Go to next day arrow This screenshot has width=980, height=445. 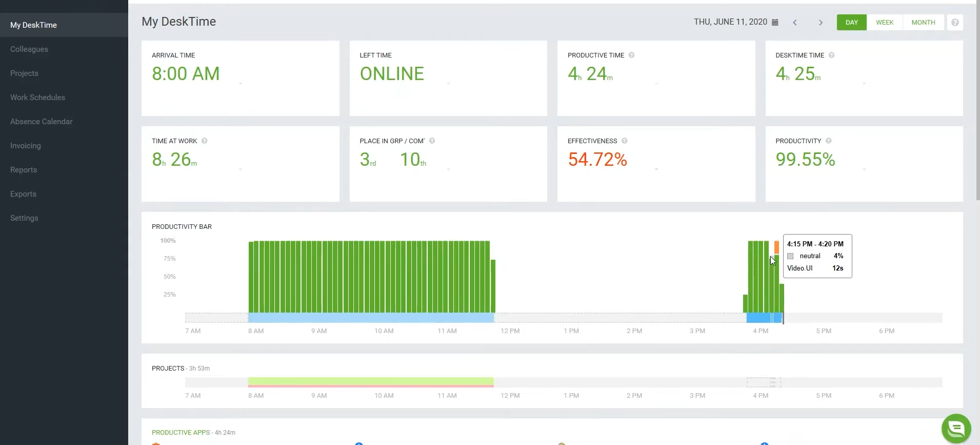click(821, 23)
